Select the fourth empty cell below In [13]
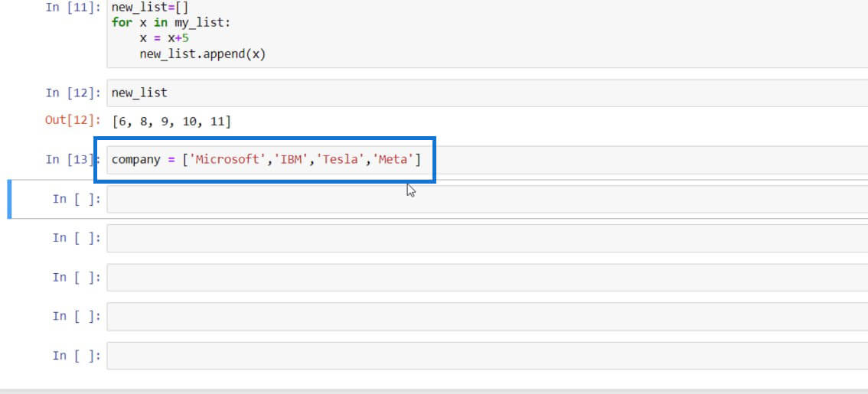868x394 pixels. [487, 317]
